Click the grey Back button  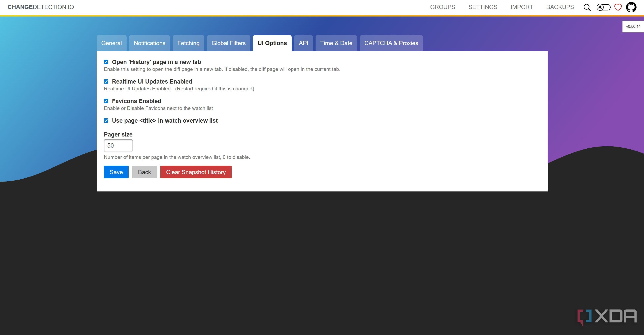(144, 172)
